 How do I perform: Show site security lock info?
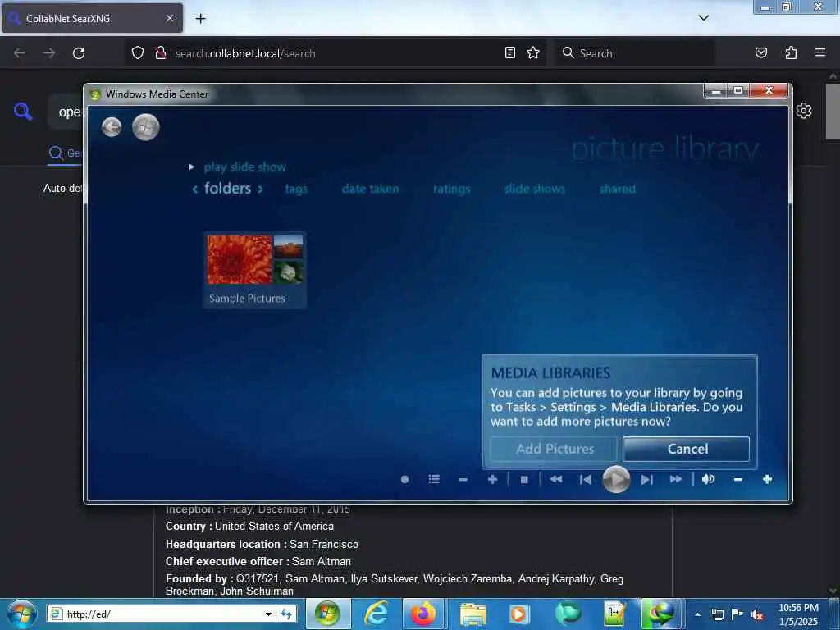(160, 53)
